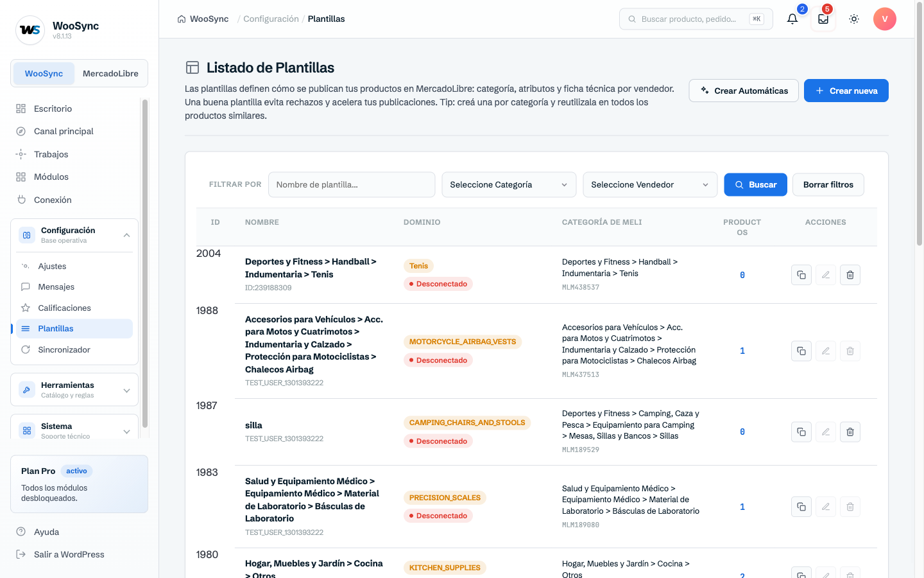The height and width of the screenshot is (578, 924).
Task: Edit the Chalecos Airbag template
Action: coord(826,351)
